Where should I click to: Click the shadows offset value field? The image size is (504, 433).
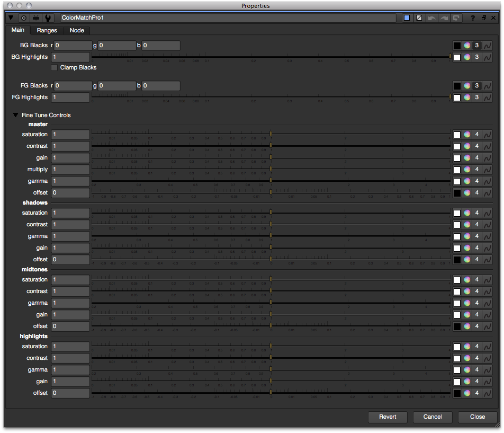[70, 259]
